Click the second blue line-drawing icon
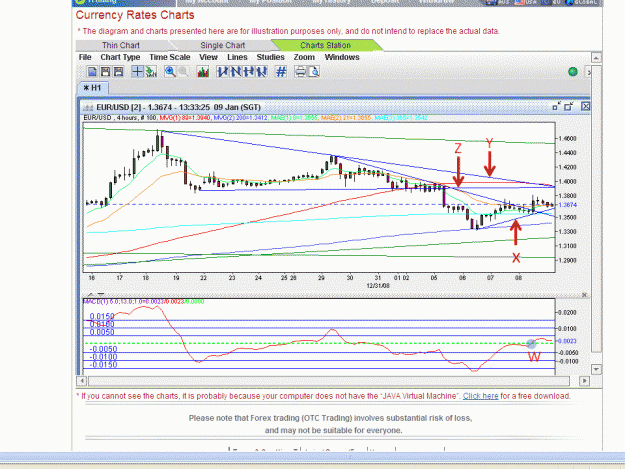The image size is (625, 469). (x=236, y=72)
